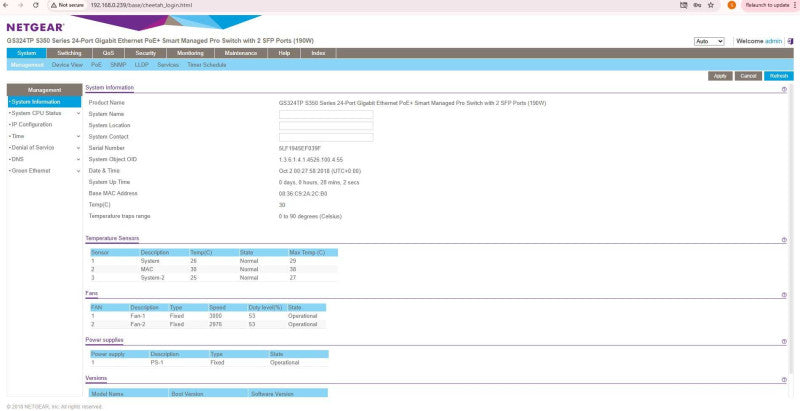
Task: Select Management submenu item
Action: point(27,65)
